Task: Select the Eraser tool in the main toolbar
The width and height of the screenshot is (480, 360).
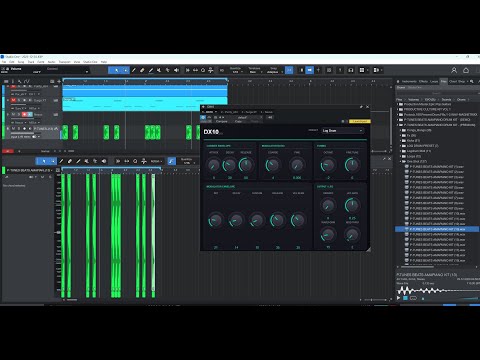Action: click(x=142, y=70)
